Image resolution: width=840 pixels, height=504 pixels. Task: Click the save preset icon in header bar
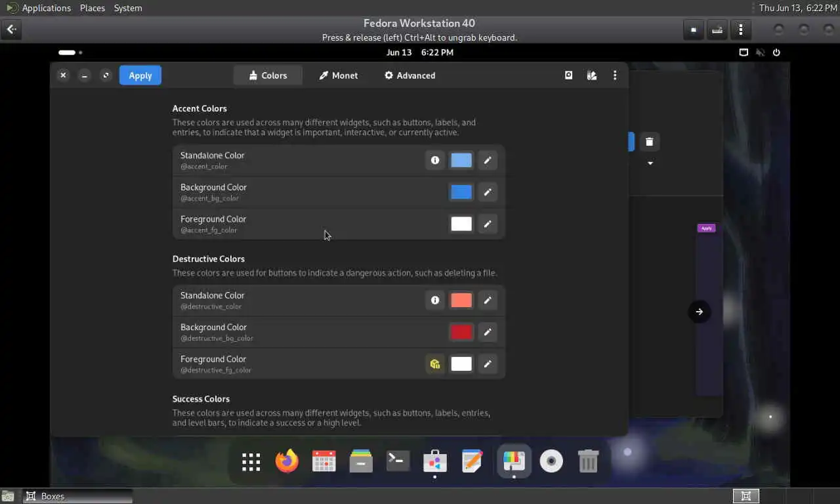569,75
